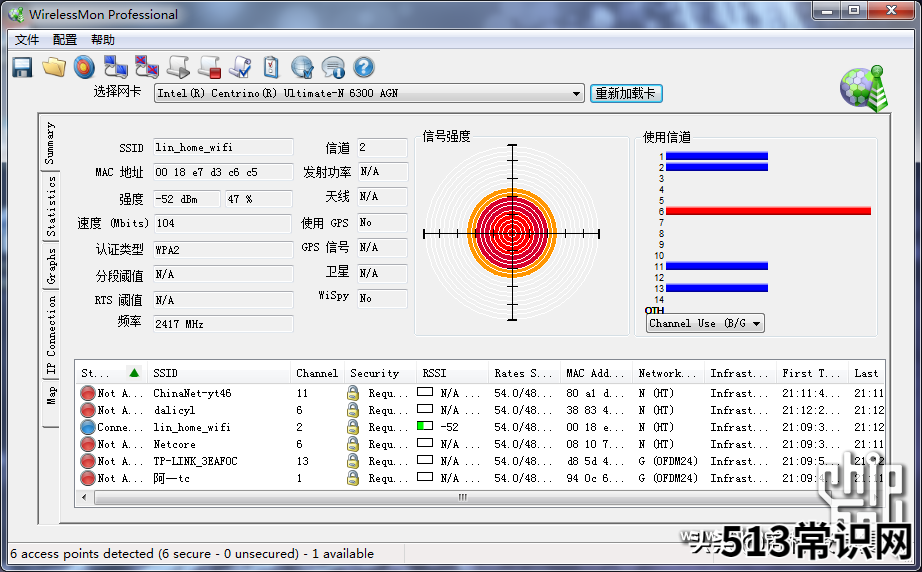Click the SSID field showing lin_home_wifi
The height and width of the screenshot is (572, 922).
223,147
